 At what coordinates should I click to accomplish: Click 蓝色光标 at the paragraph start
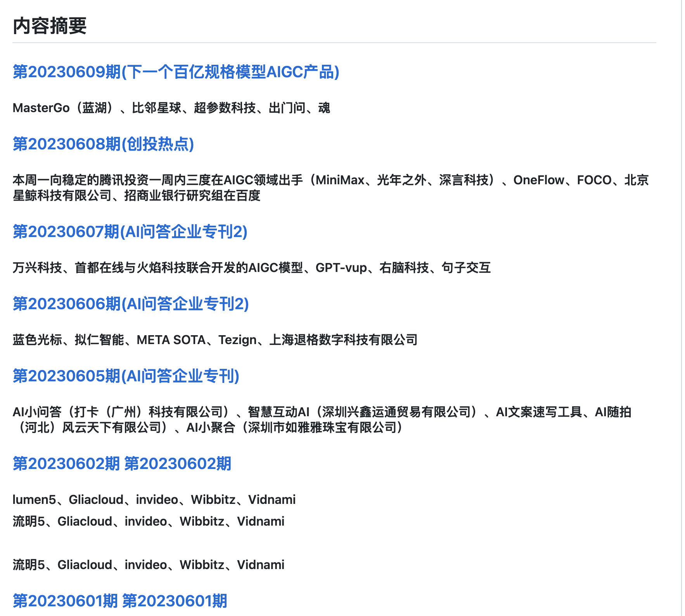[37, 340]
